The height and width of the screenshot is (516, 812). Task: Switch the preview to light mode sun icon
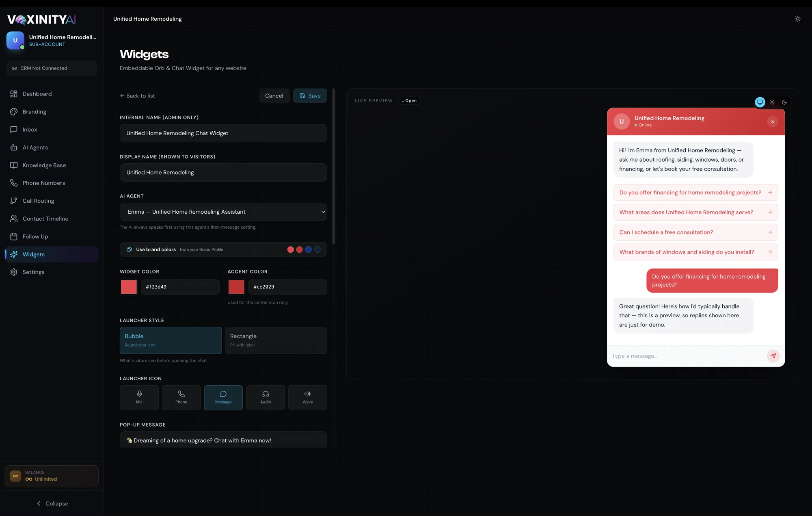point(772,102)
